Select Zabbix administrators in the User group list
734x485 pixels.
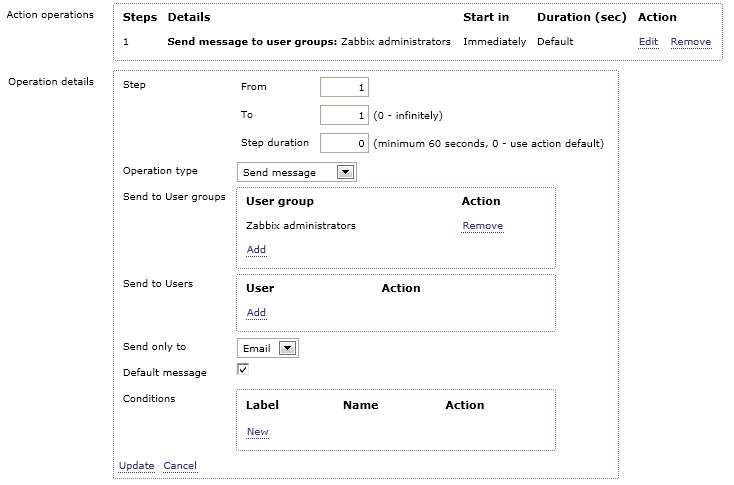pos(300,226)
